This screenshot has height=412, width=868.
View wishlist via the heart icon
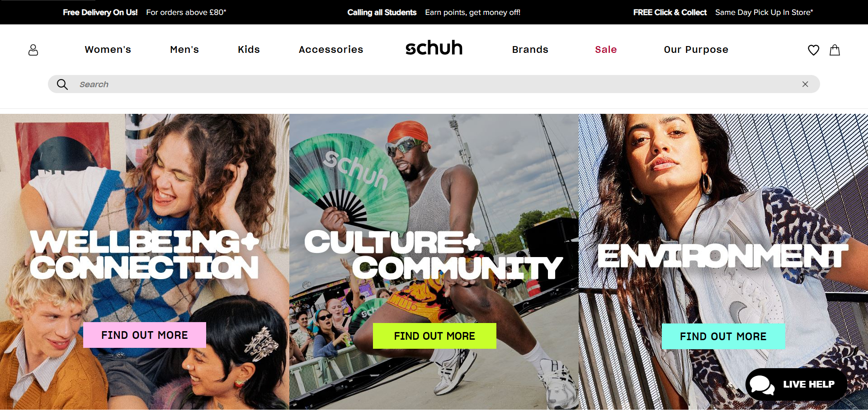click(813, 50)
